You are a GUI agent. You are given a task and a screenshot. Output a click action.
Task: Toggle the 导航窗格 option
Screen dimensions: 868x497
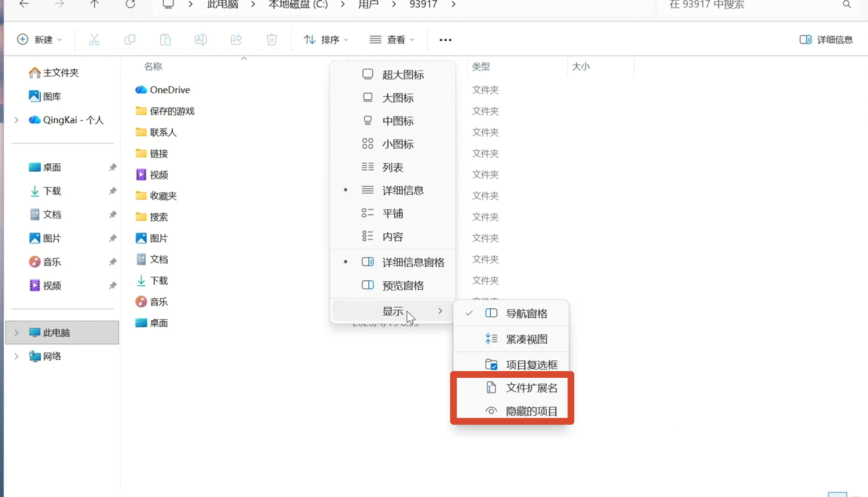pos(526,313)
